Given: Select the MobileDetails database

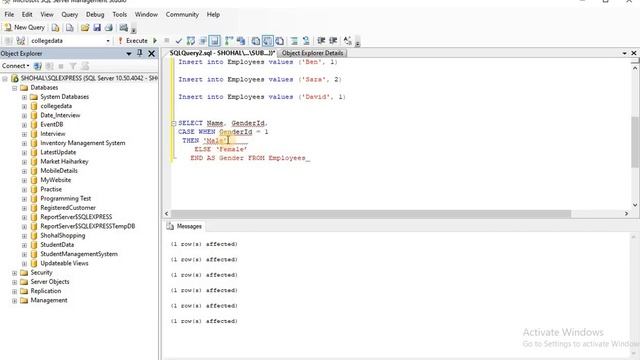Looking at the screenshot, I should (x=59, y=171).
